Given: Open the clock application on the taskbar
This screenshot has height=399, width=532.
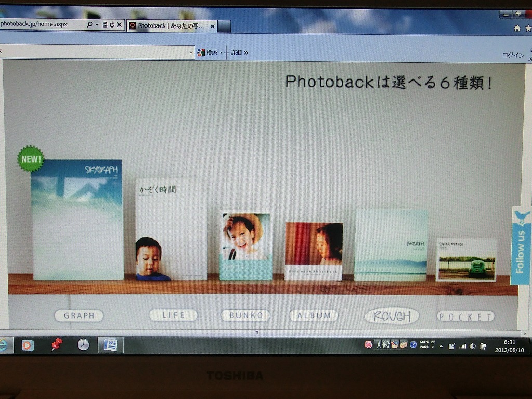Looking at the screenshot, I should pos(83,345).
